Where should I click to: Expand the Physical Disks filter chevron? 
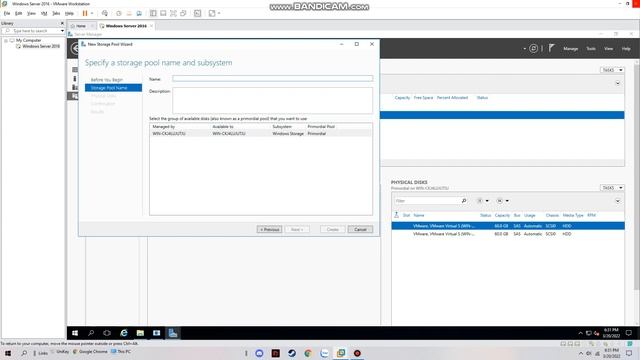[x=618, y=201]
